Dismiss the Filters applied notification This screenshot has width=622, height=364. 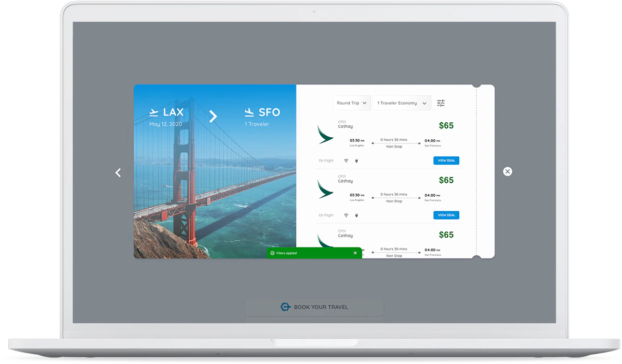[355, 253]
